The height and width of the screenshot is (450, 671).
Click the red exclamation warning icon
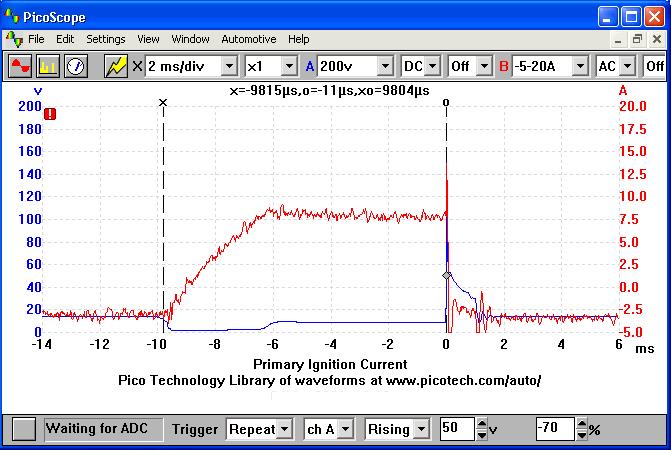[50, 114]
